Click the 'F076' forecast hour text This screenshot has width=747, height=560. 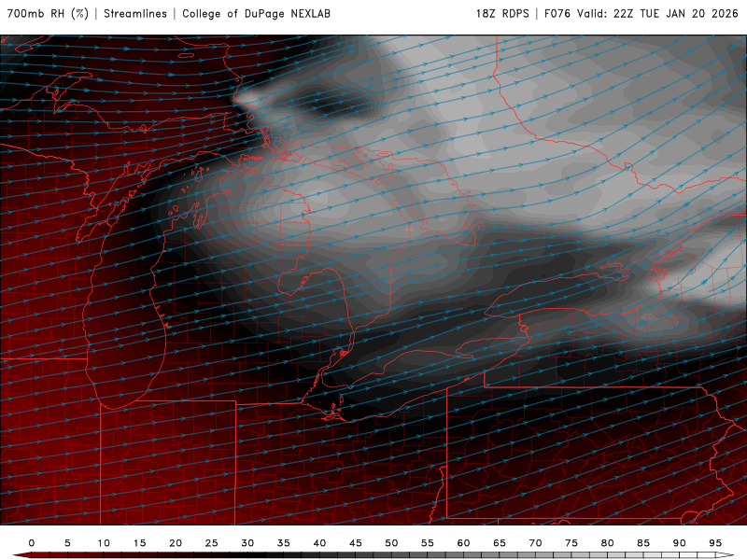[557, 13]
